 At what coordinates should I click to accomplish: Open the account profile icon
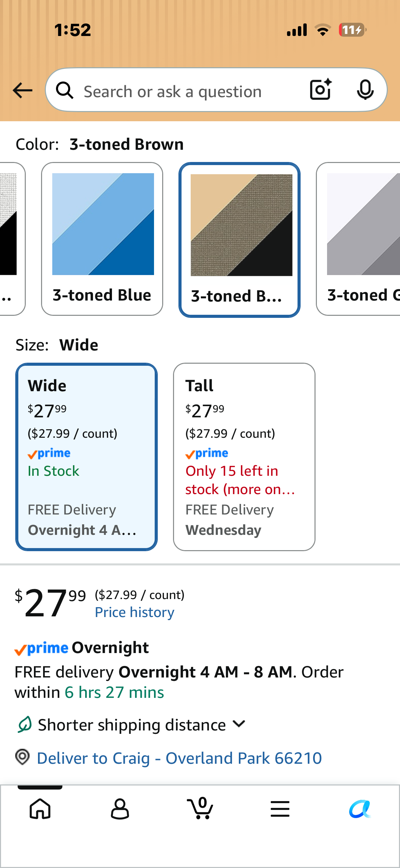coord(120,809)
